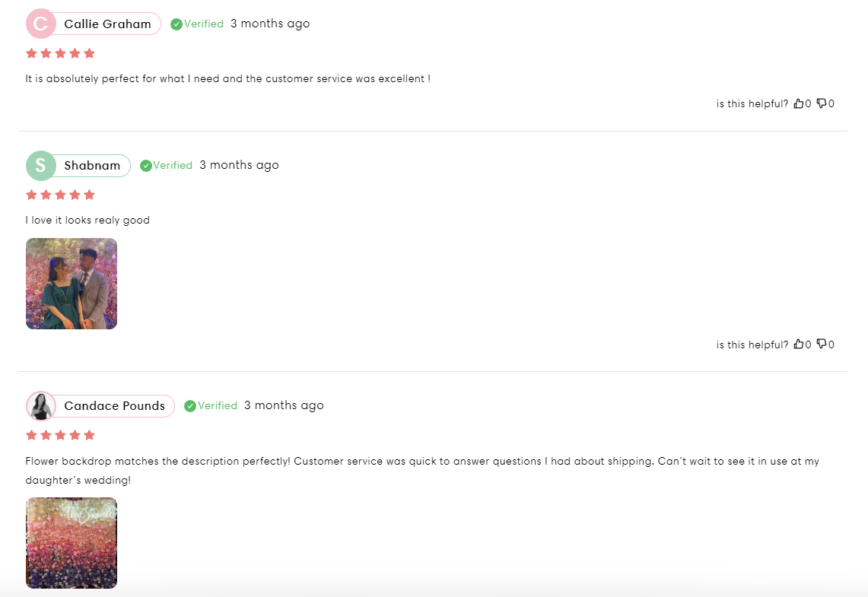The height and width of the screenshot is (597, 868).
Task: Click Candace Pounds' verified checkmark icon
Action: click(190, 406)
